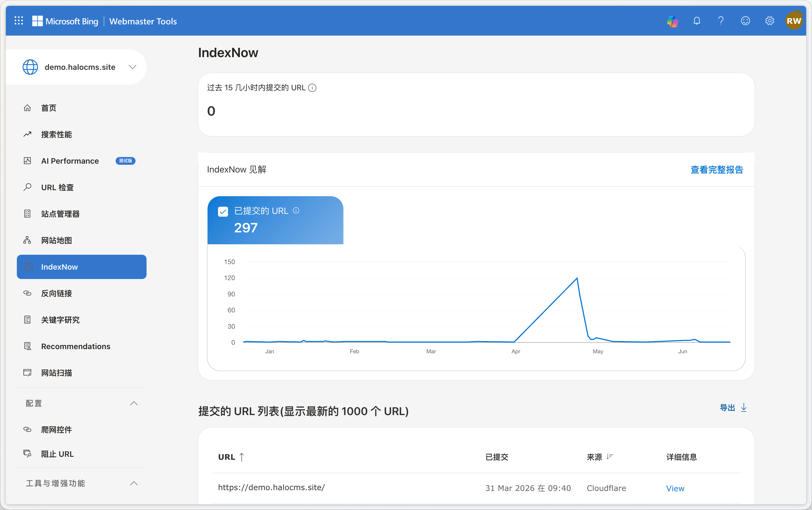Image resolution: width=812 pixels, height=510 pixels.
Task: Collapse the 配置 section chevron
Action: tap(134, 403)
